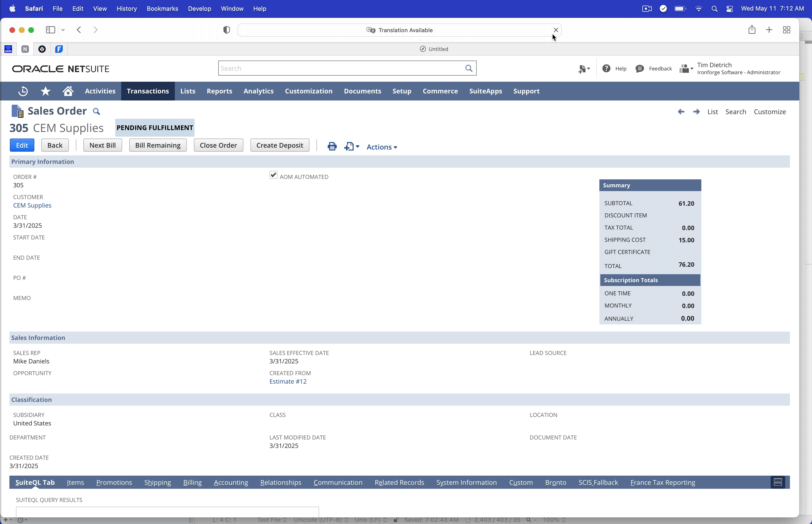Click the Close Order button

[x=218, y=145]
